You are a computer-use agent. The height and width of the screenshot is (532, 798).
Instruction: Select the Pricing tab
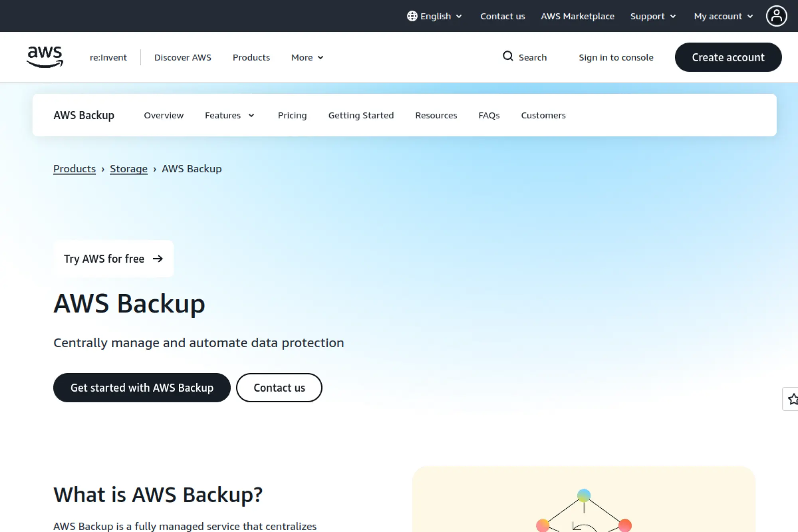tap(292, 115)
